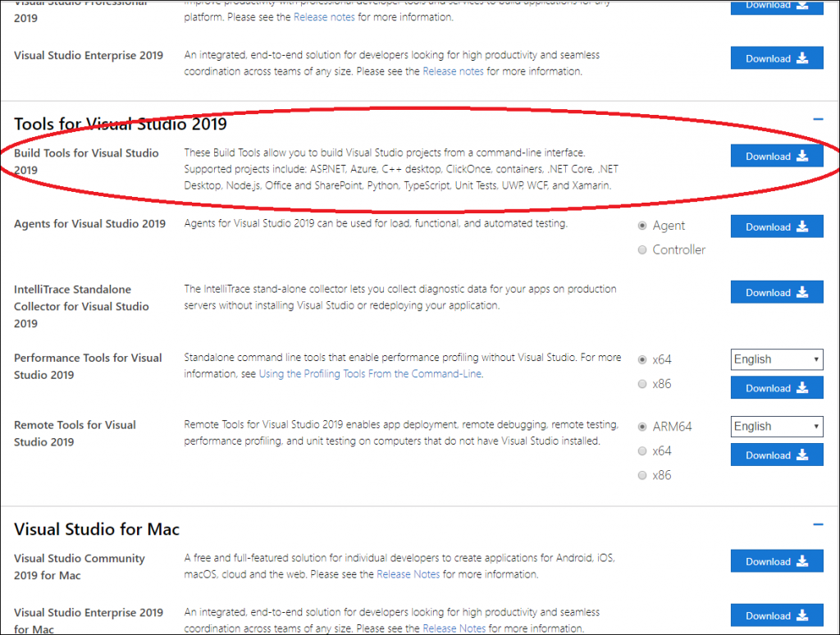Open Release notes link for Enterprise 2019
840x635 pixels.
coord(453,71)
